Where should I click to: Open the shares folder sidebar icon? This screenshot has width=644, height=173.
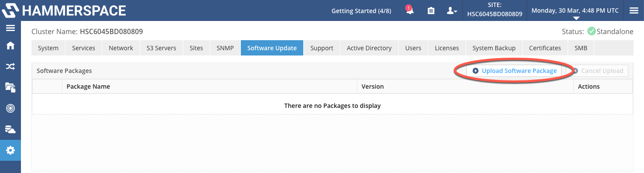click(x=10, y=87)
